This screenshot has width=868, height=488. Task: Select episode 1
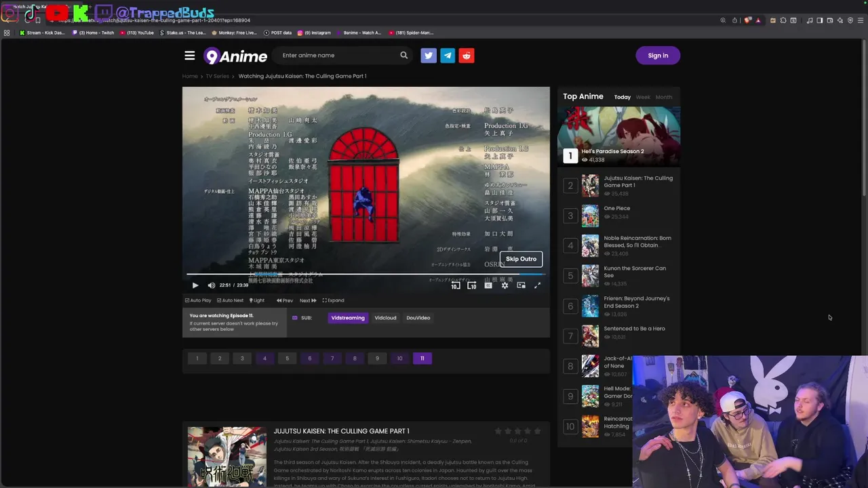pyautogui.click(x=197, y=359)
